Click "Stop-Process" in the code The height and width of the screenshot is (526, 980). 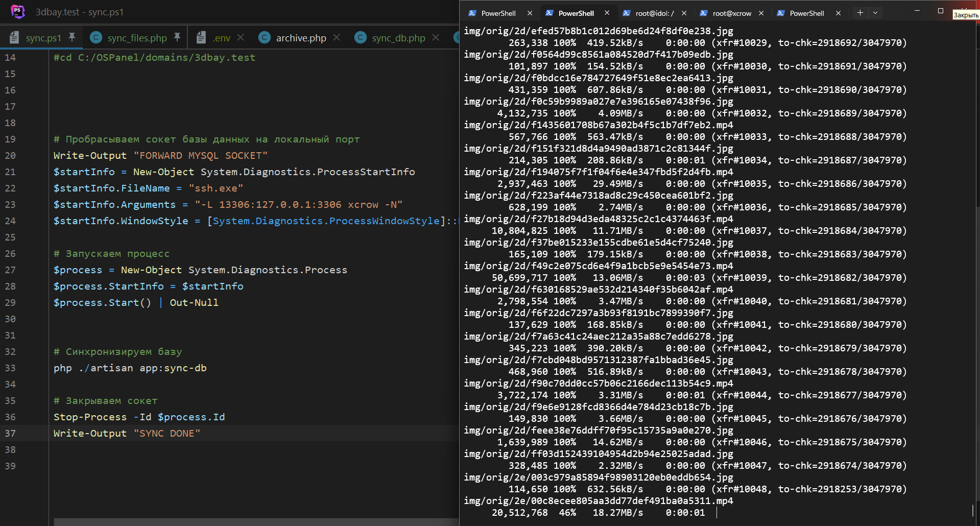(90, 417)
